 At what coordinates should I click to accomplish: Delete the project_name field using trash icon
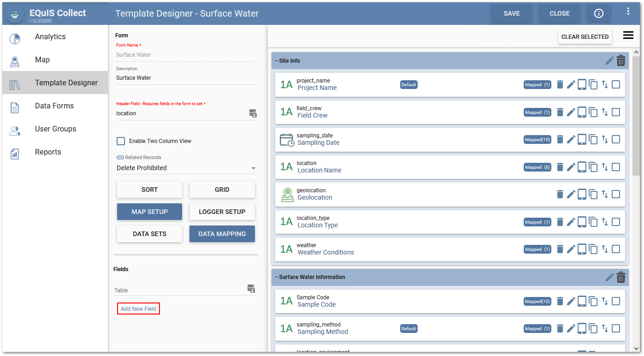click(560, 84)
